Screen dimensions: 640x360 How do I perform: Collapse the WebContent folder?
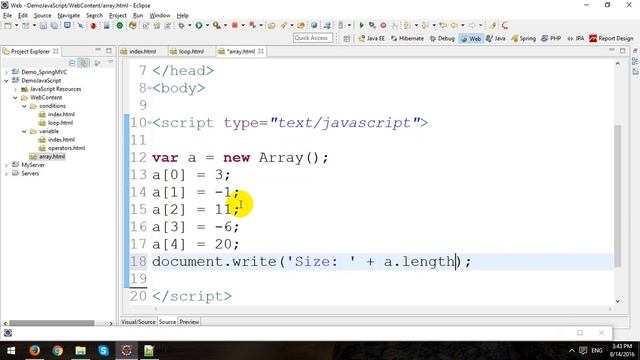(15, 98)
